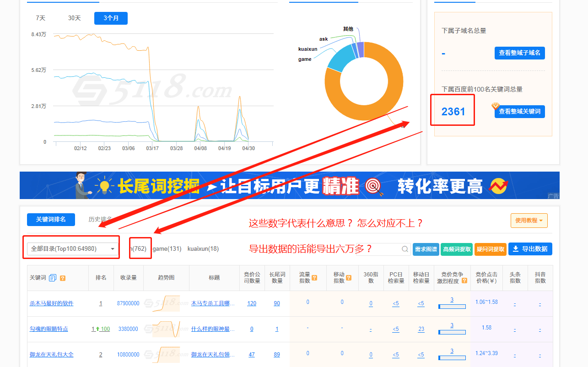Open the help icon beside 移动指数
588x367 pixels.
coord(349,278)
